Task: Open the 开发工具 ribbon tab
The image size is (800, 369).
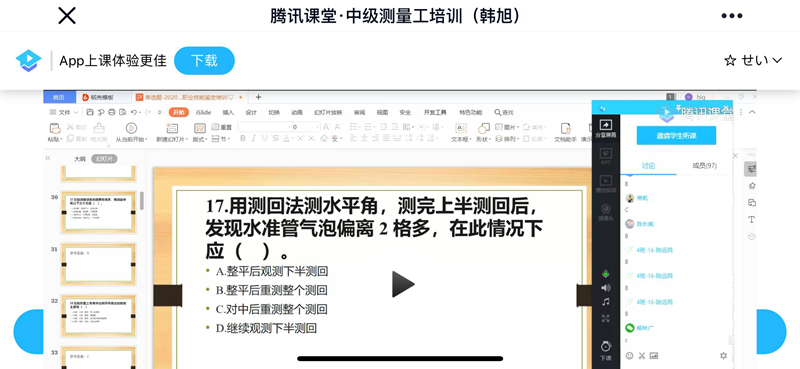Action: tap(435, 112)
